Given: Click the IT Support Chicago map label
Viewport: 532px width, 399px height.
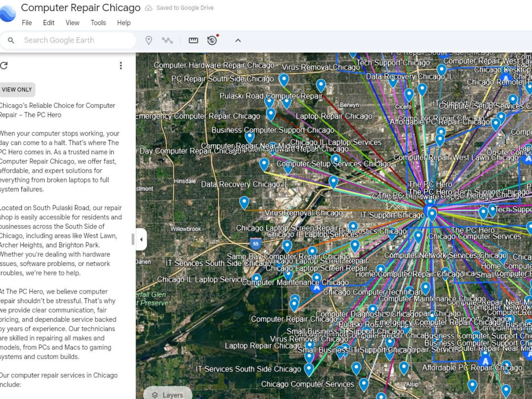Looking at the screenshot, I should [x=392, y=215].
